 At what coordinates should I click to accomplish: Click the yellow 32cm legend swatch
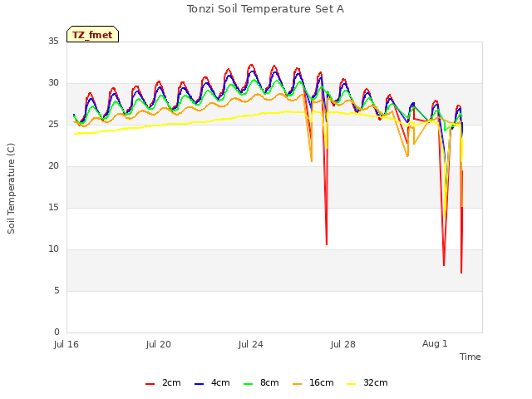[x=352, y=384]
